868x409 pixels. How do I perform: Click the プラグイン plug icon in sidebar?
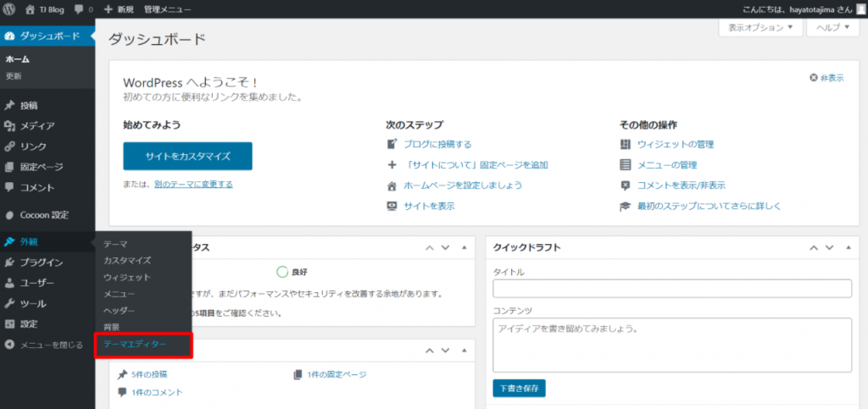9,263
